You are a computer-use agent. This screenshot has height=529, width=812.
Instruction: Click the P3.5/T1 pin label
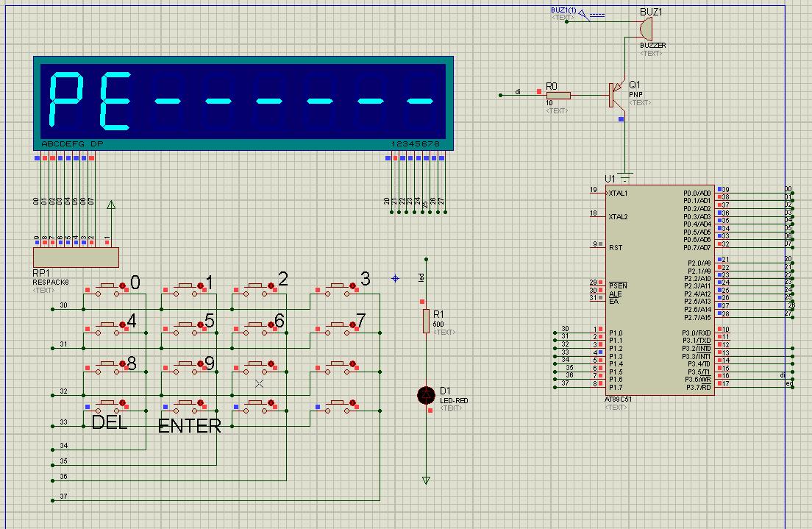point(699,372)
